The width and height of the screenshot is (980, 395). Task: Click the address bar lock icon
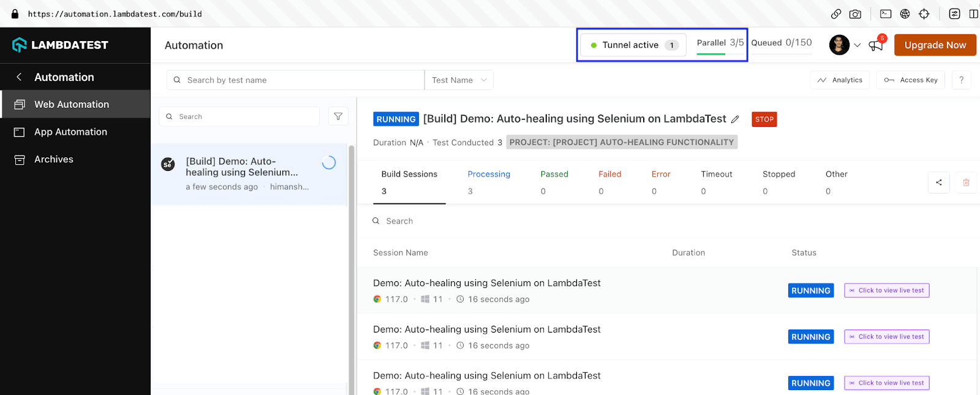(x=15, y=13)
